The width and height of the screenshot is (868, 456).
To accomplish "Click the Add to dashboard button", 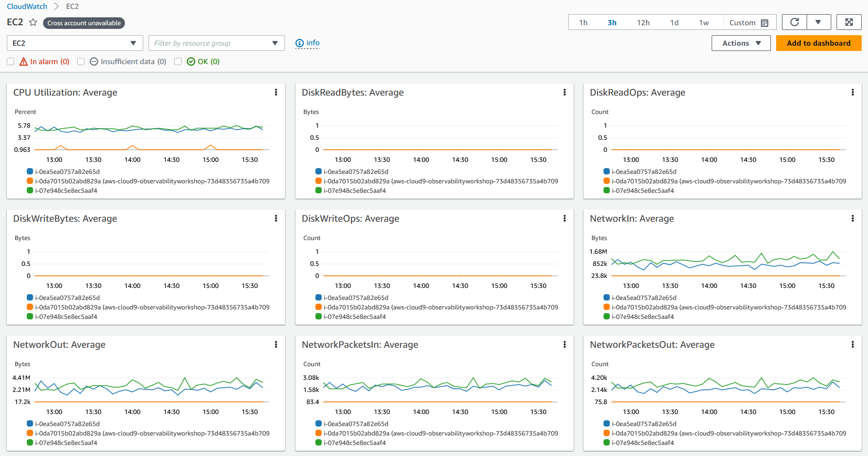I will pos(819,43).
